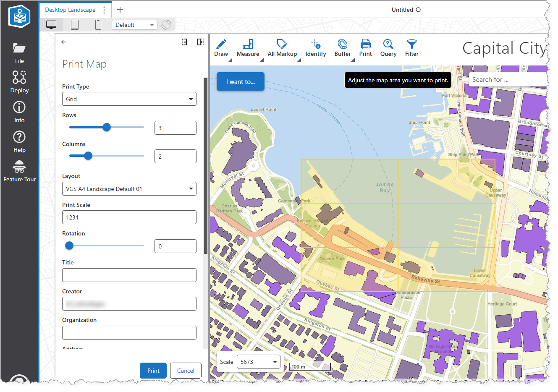Click the Print toolbar tool
Screen dimensions: 558x392
tap(366, 48)
